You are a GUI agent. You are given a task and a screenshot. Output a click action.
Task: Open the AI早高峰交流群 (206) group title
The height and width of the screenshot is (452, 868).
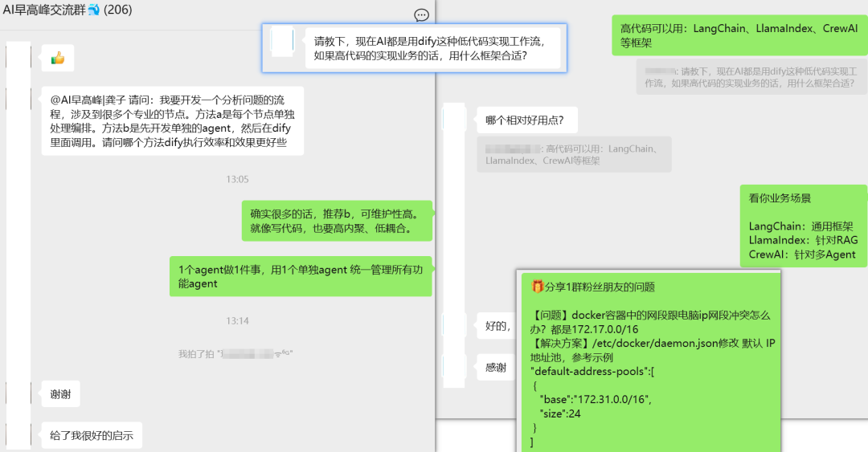coord(67,10)
